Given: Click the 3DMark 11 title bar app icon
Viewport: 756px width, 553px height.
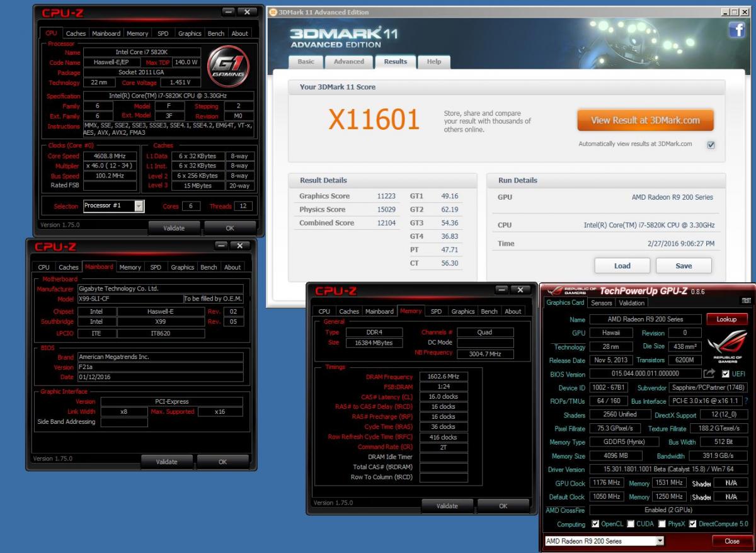Looking at the screenshot, I should pos(273,12).
